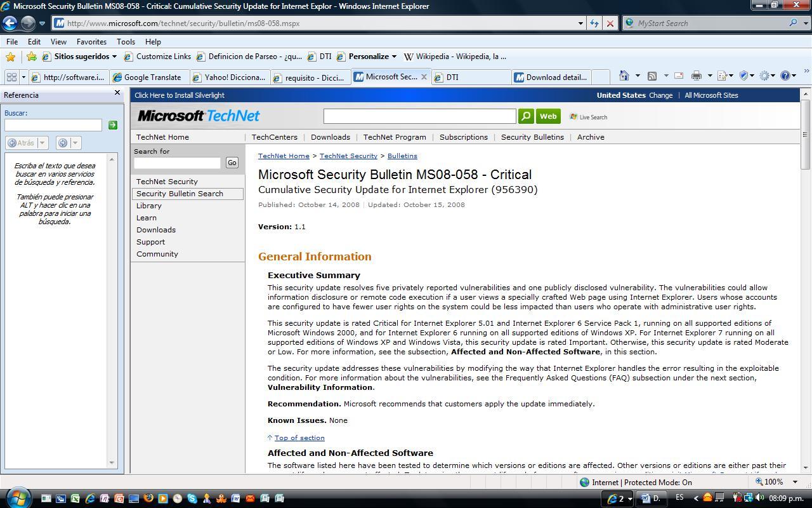Open the Home button dropdown arrow

tap(638, 76)
